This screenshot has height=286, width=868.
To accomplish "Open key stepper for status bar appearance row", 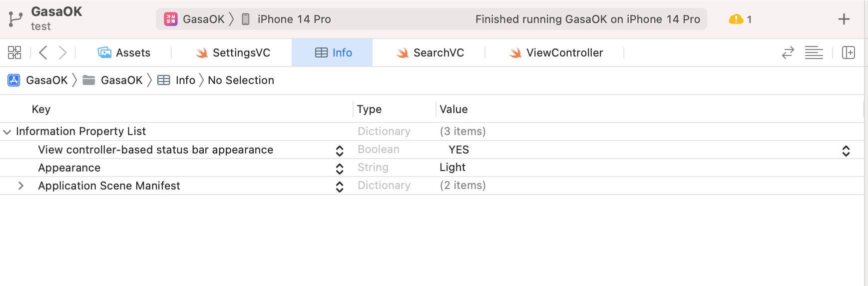I will 340,150.
